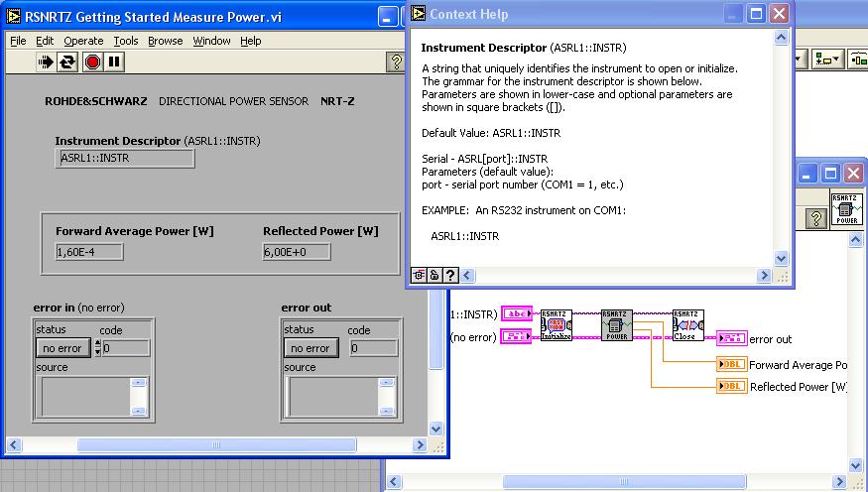Click Context Help horizontal scroll left arrow
The width and height of the screenshot is (868, 492).
tap(468, 275)
